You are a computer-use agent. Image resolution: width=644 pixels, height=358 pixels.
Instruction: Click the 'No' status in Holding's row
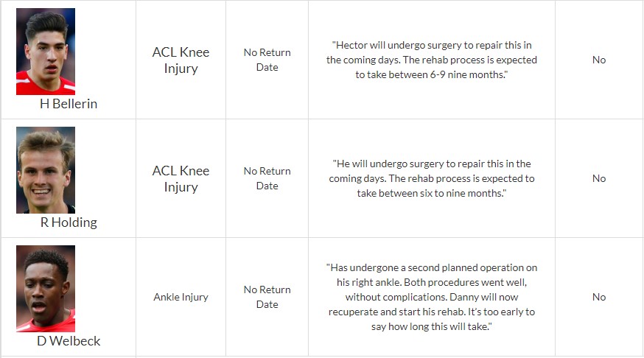(x=599, y=178)
